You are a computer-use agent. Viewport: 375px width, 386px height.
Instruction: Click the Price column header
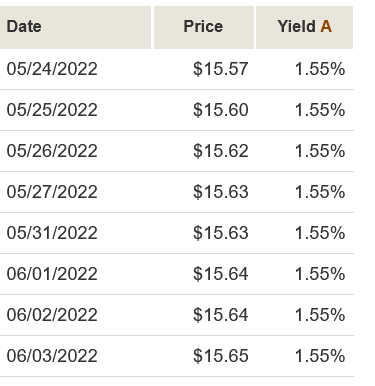click(203, 27)
